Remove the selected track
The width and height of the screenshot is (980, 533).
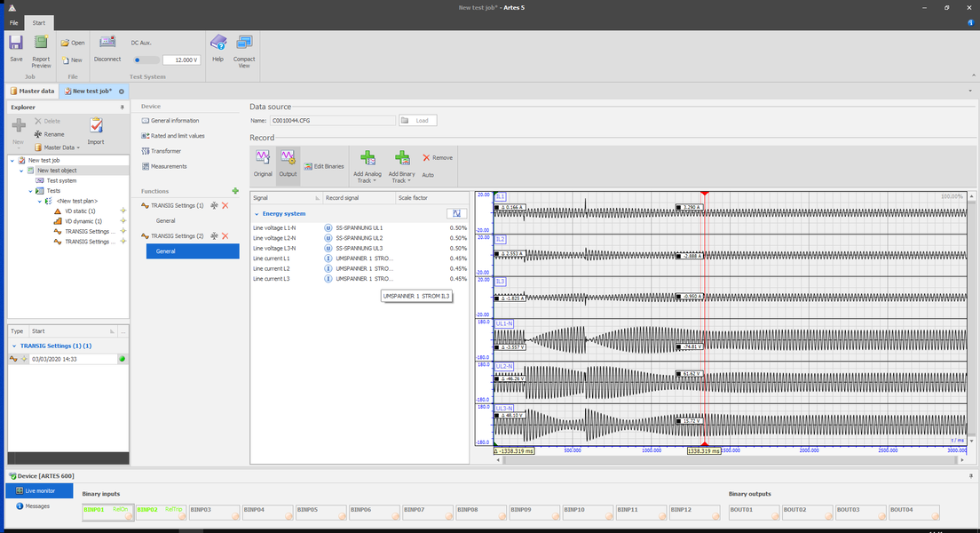tap(438, 157)
